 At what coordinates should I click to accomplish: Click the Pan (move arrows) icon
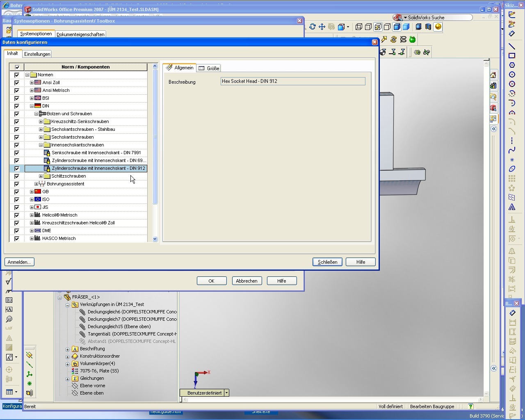(322, 27)
